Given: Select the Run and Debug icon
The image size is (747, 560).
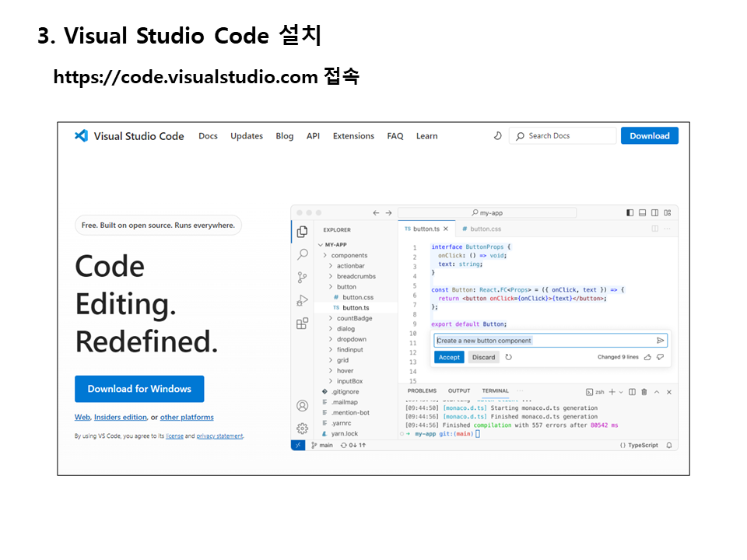Looking at the screenshot, I should pyautogui.click(x=302, y=300).
